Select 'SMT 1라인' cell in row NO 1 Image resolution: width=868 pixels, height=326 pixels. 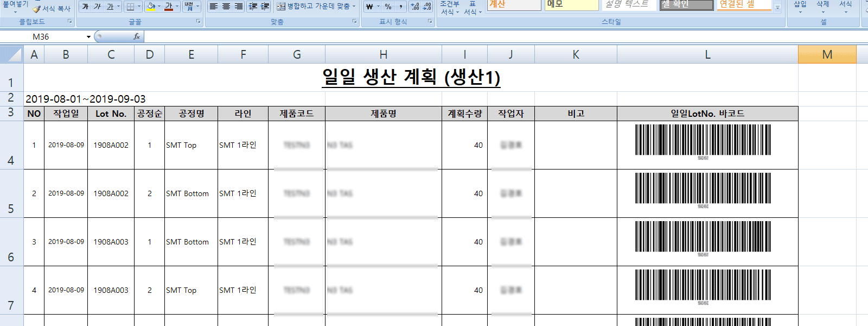(x=243, y=145)
